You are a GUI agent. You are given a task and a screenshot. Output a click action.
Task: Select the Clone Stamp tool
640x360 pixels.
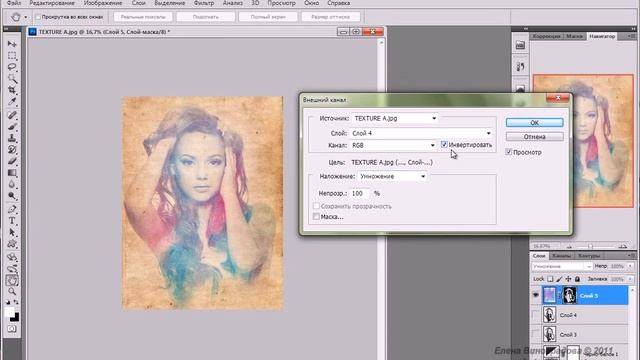tap(12, 138)
